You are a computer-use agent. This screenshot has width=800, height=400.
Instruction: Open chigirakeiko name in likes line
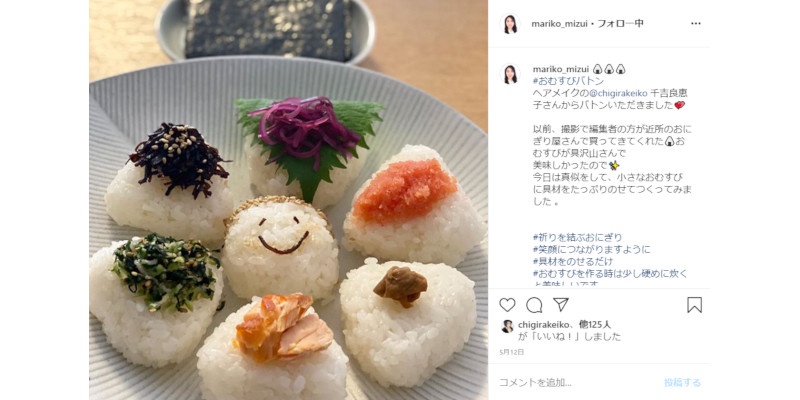click(x=544, y=324)
